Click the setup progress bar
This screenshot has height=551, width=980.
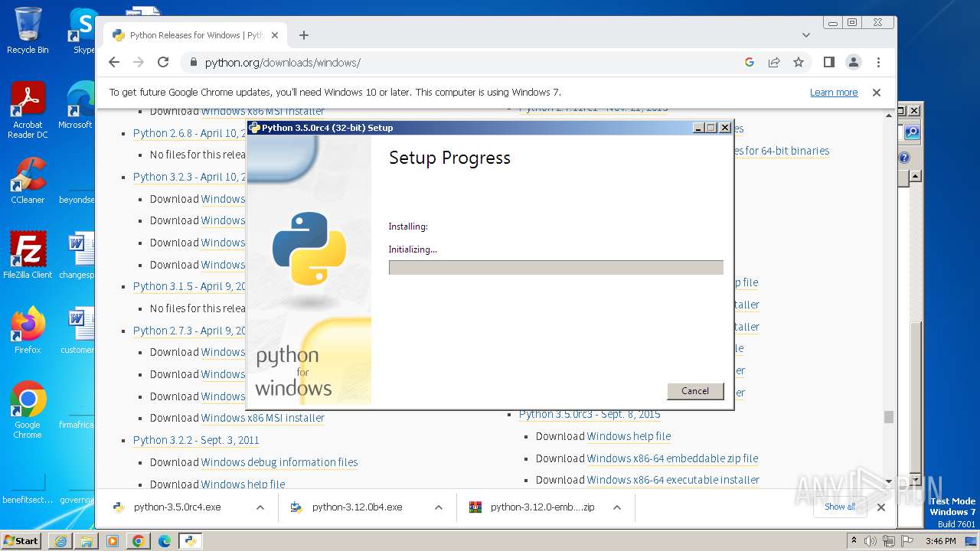(x=556, y=267)
